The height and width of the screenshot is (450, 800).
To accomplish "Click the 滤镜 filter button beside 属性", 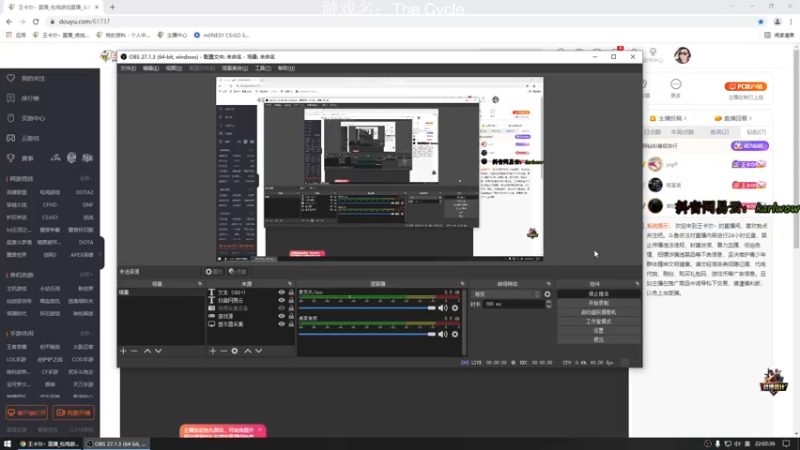I will [238, 272].
